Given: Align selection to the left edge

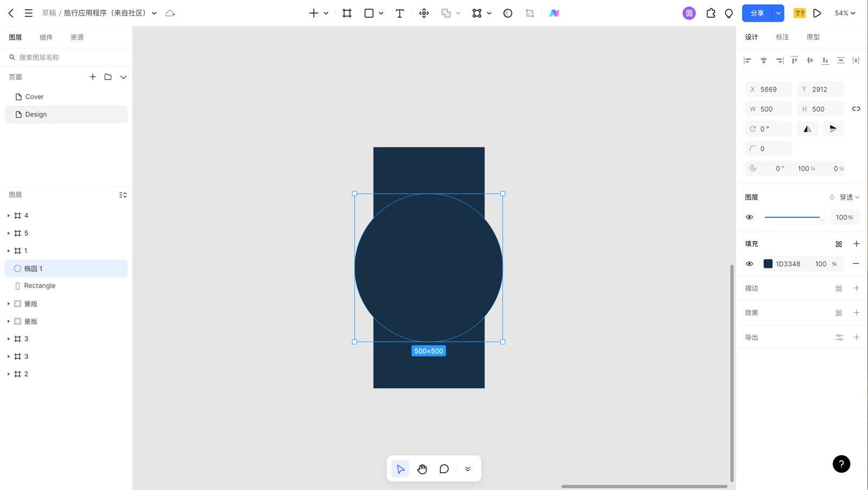Looking at the screenshot, I should click(748, 60).
